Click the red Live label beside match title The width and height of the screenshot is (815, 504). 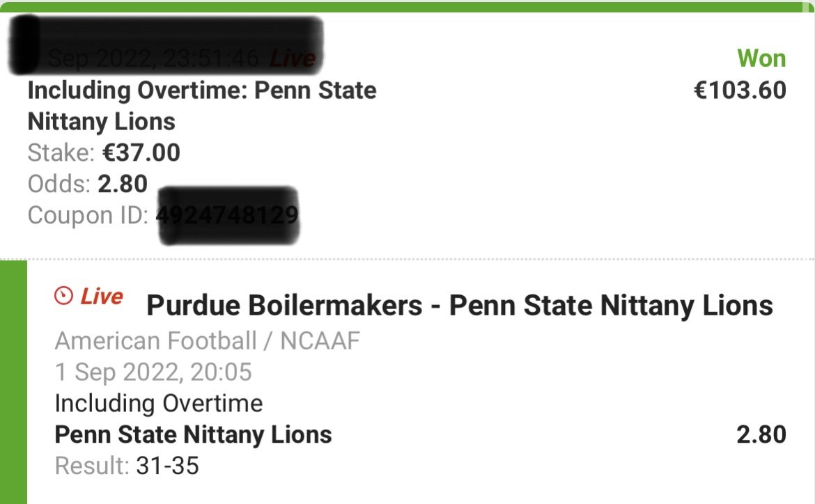[x=102, y=297]
